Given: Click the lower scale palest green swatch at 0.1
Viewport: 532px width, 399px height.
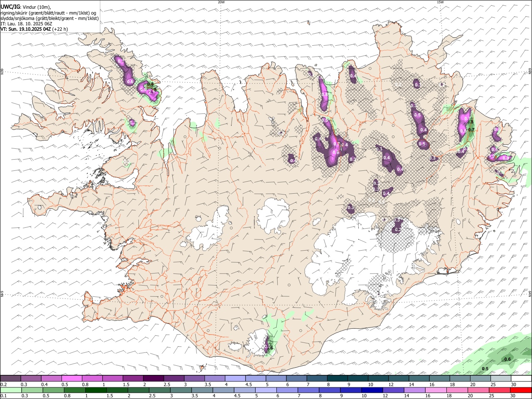Looking at the screenshot, I should tap(10, 390).
